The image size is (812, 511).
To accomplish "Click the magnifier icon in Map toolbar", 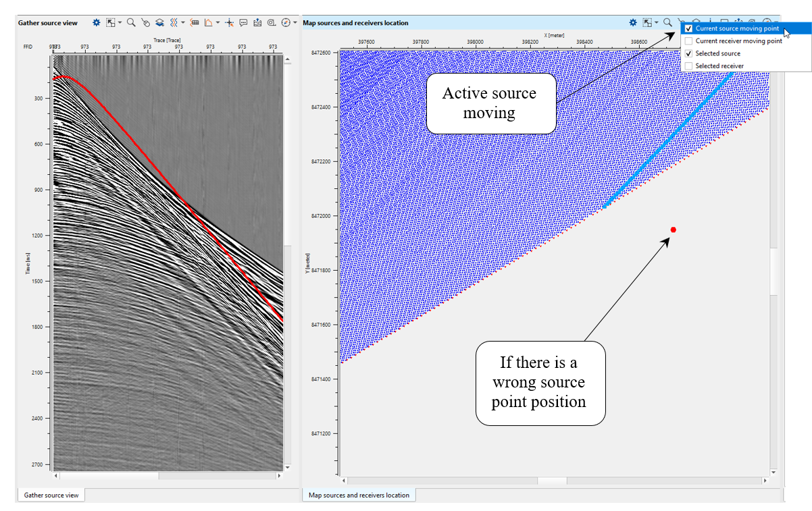I will (x=667, y=22).
